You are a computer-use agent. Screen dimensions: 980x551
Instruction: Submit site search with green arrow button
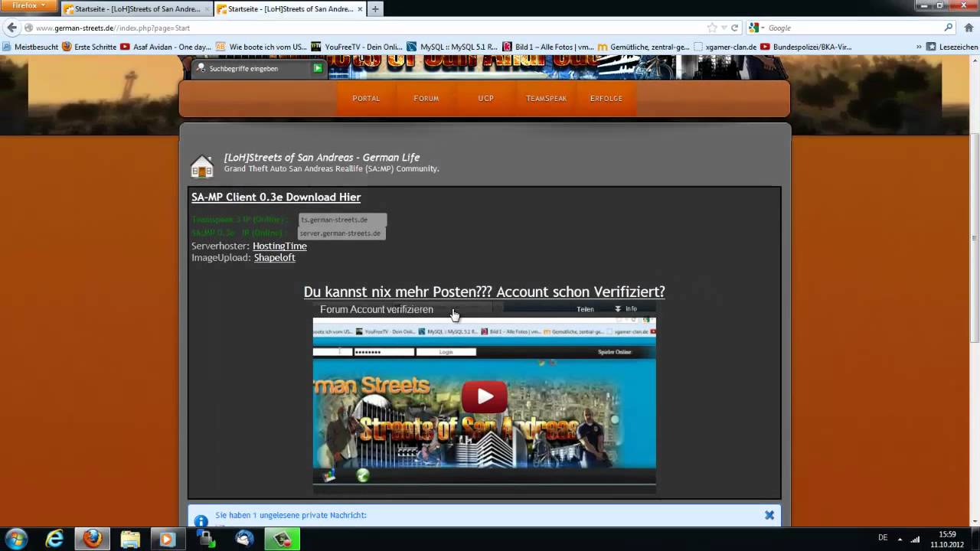tap(318, 68)
